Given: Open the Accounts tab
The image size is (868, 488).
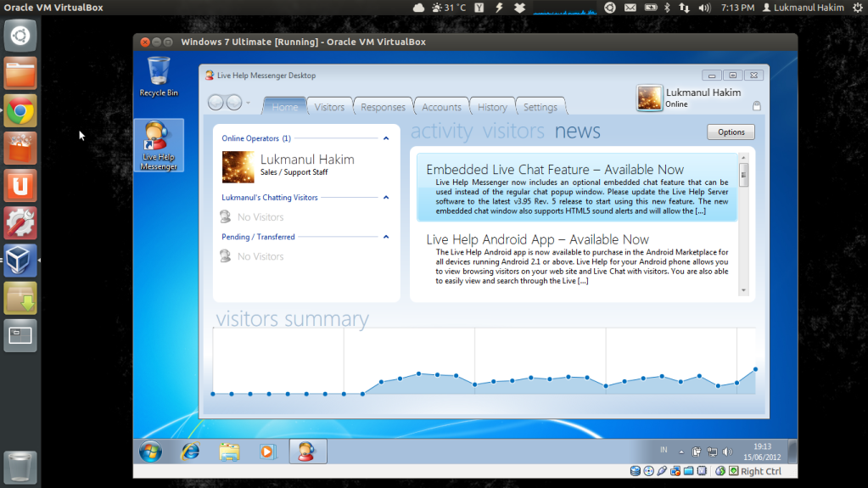Looking at the screenshot, I should click(x=441, y=107).
